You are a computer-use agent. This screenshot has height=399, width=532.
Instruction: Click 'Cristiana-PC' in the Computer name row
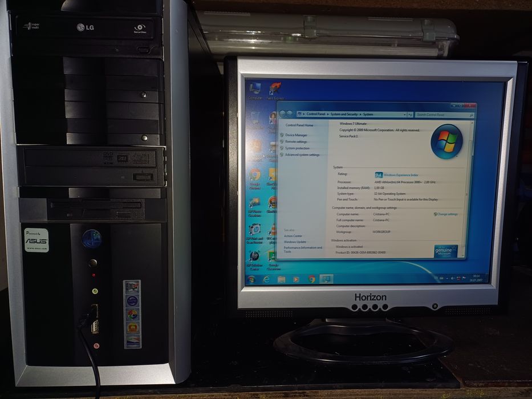(381, 214)
